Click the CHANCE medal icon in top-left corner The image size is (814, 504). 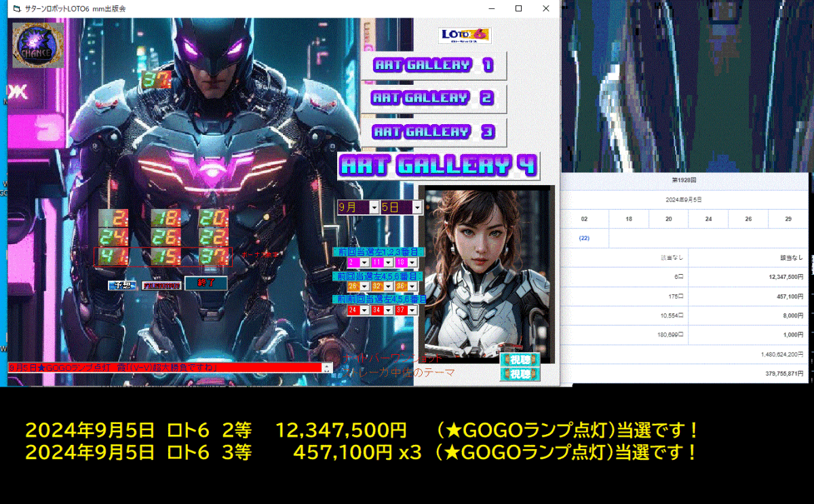point(37,45)
